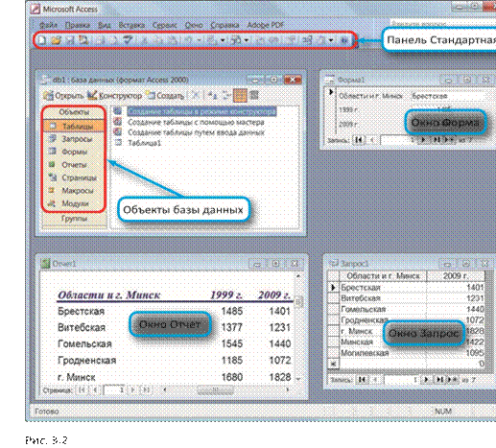Image resolution: width=496 pixels, height=448 pixels.
Task: Click the New Object icon in the toolbar
Action: tap(321, 40)
